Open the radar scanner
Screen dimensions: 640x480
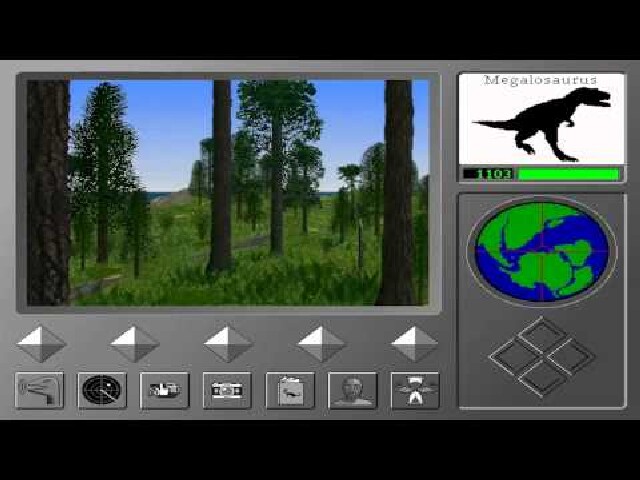[x=102, y=390]
